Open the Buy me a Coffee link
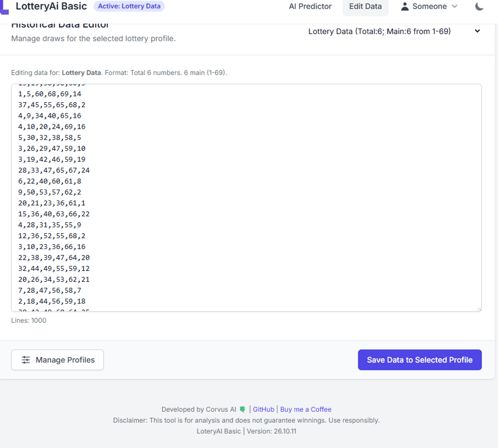Screen dimensions: 498x448 point(305,409)
